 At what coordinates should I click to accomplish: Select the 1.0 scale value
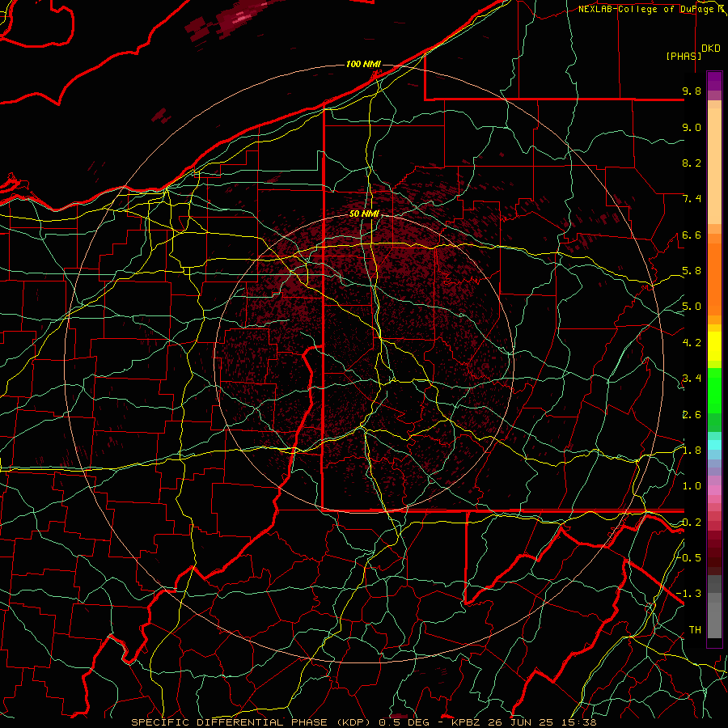click(x=692, y=486)
